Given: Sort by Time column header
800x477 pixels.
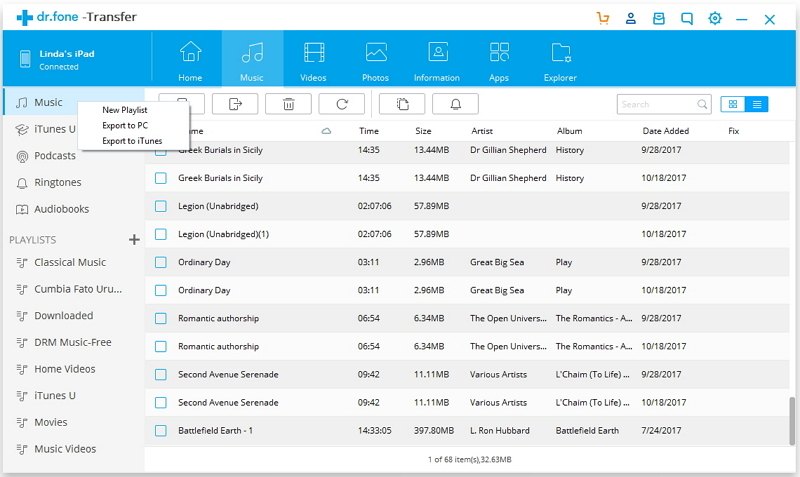Looking at the screenshot, I should coord(368,131).
